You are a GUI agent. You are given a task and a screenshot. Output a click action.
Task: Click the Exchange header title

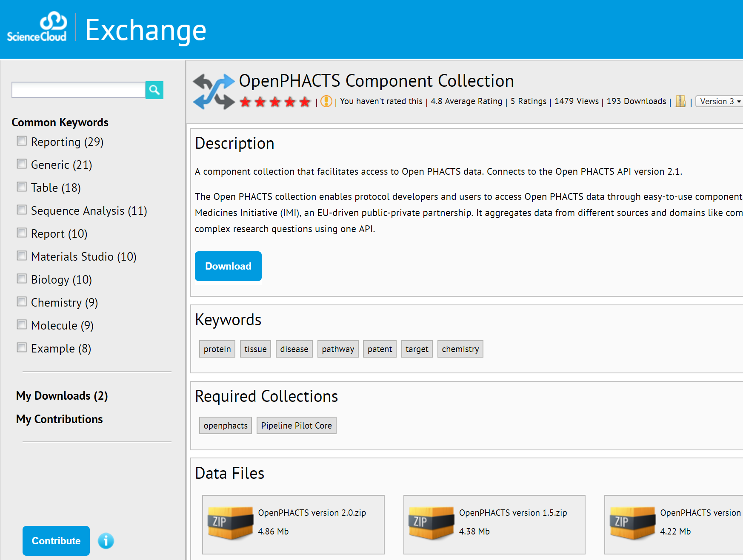tap(146, 30)
